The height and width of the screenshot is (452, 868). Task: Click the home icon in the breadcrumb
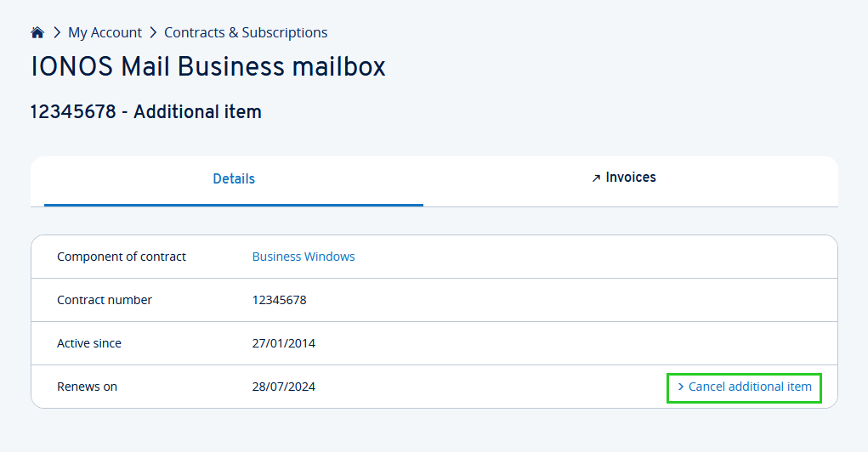pyautogui.click(x=37, y=33)
